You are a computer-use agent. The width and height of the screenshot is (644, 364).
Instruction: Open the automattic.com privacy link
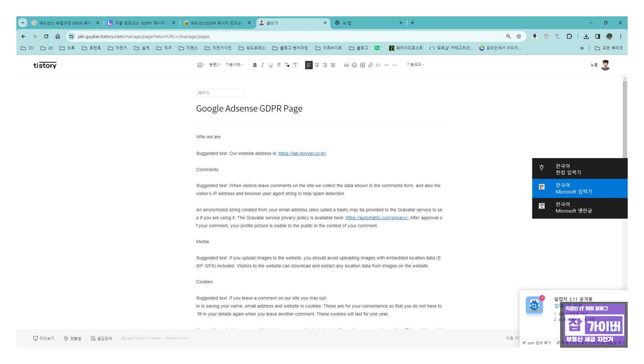click(x=377, y=218)
